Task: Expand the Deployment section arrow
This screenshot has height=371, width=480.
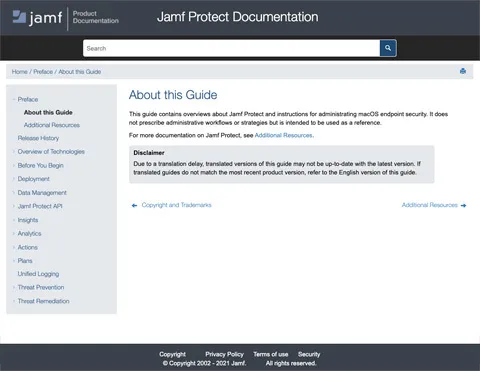Action: (x=14, y=179)
